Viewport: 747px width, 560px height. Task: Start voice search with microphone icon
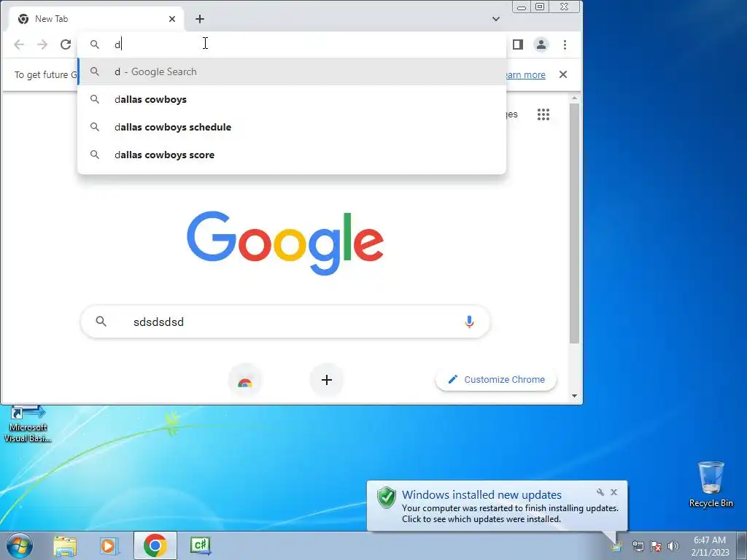pyautogui.click(x=469, y=322)
